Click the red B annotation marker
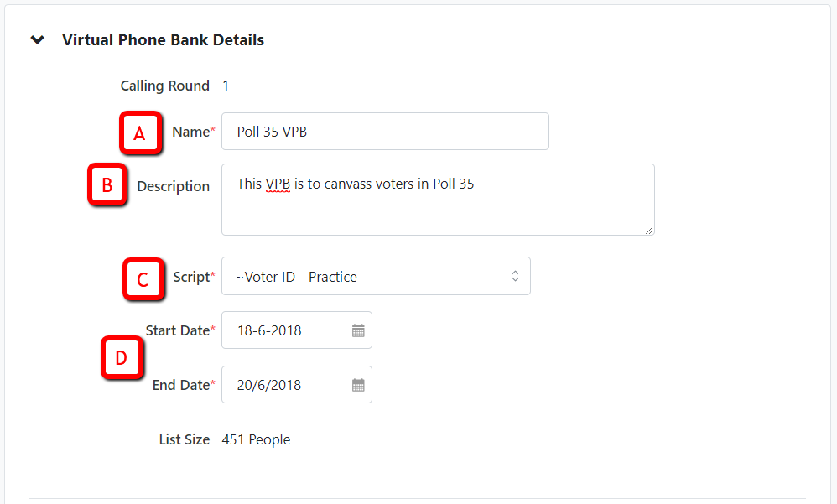The height and width of the screenshot is (504, 837). pyautogui.click(x=107, y=184)
